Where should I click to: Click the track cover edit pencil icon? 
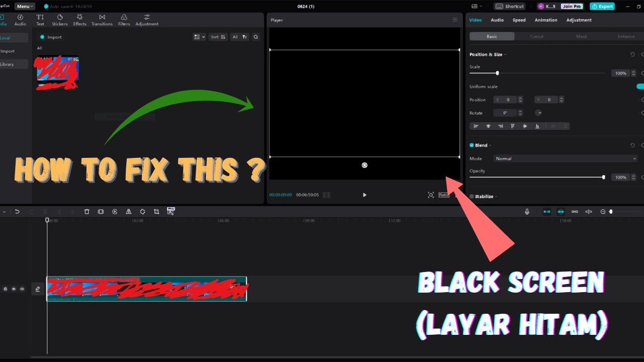click(x=37, y=289)
